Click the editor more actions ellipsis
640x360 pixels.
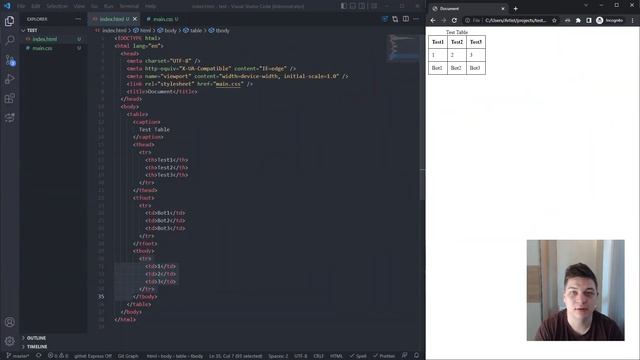click(416, 19)
